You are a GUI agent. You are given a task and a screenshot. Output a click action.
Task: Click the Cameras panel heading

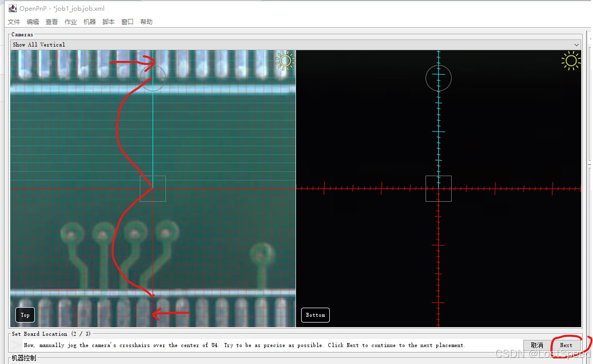[23, 34]
